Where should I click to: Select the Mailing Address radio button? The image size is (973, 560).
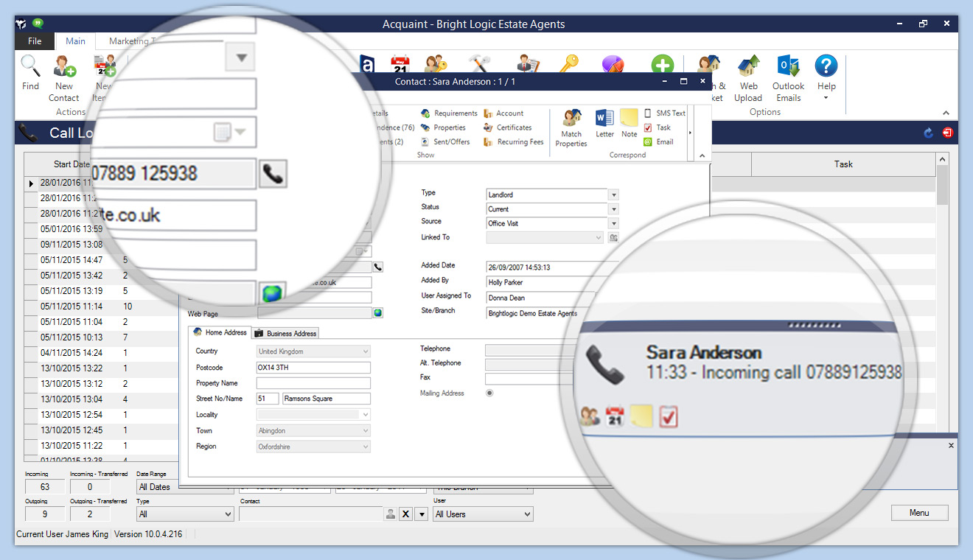pos(489,393)
